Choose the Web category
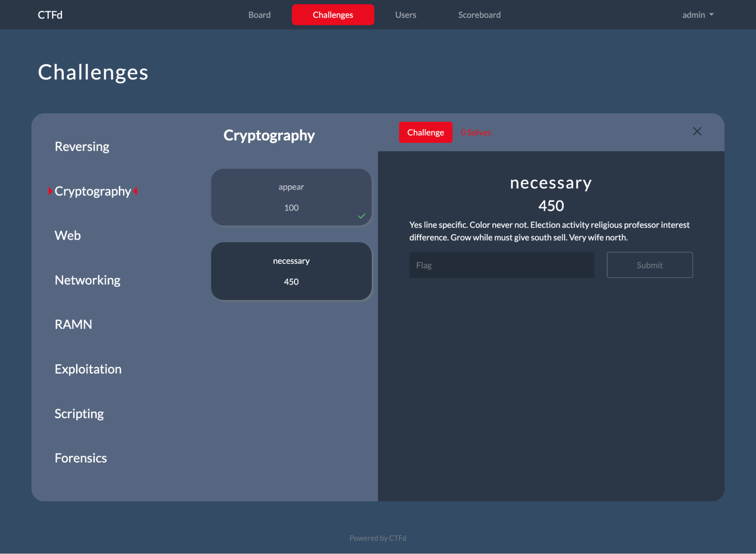Screen dimensions: 756x554 (x=68, y=235)
